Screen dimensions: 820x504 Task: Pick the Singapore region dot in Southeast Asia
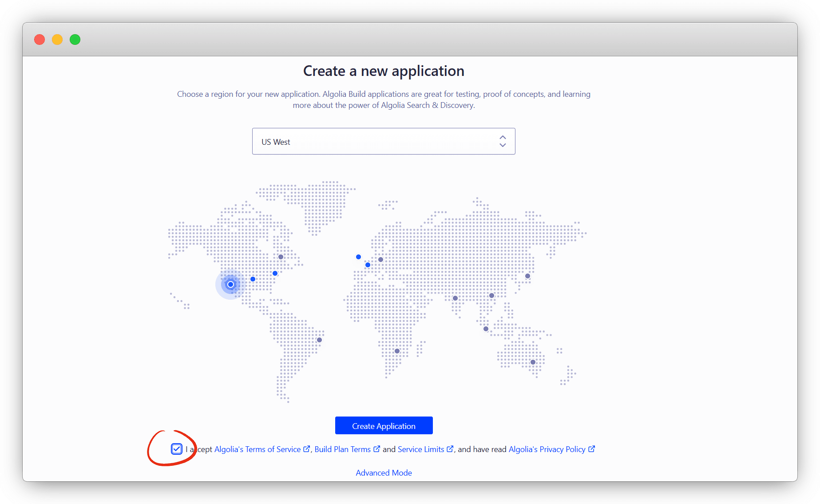click(x=486, y=329)
